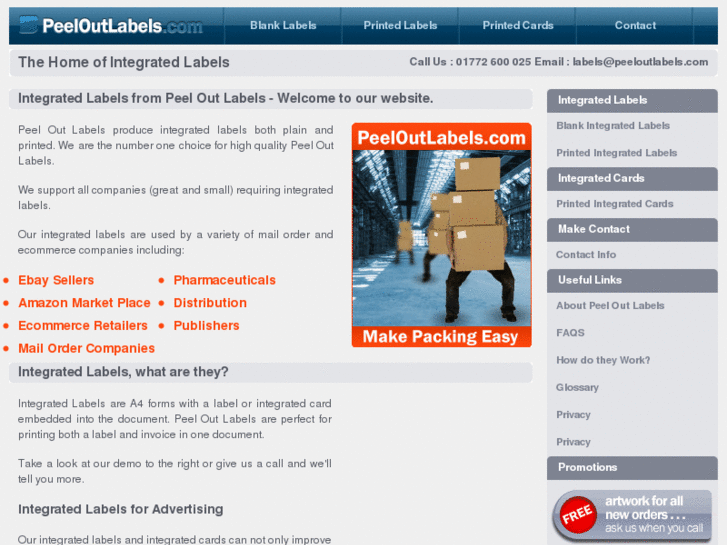Open the Printed Labels menu item
The width and height of the screenshot is (727, 545).
(400, 26)
